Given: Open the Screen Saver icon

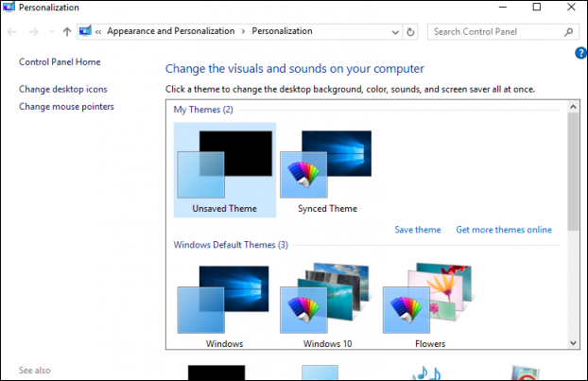Looking at the screenshot, I should tap(525, 373).
